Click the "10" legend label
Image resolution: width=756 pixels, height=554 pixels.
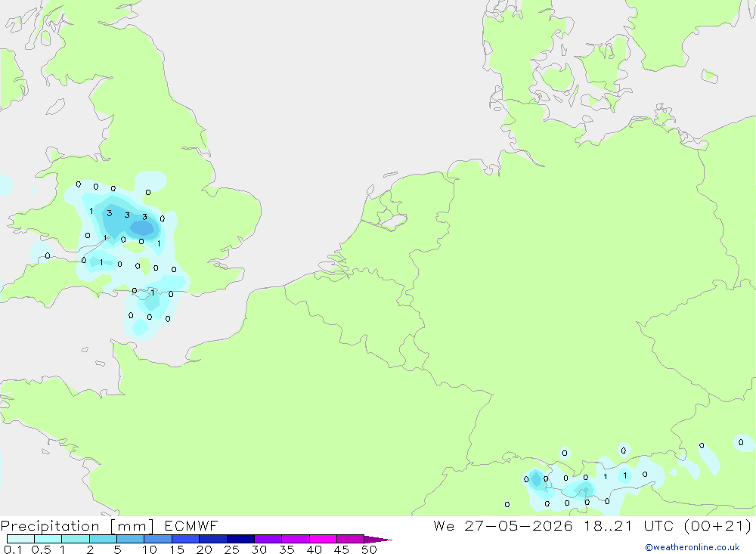tap(150, 549)
